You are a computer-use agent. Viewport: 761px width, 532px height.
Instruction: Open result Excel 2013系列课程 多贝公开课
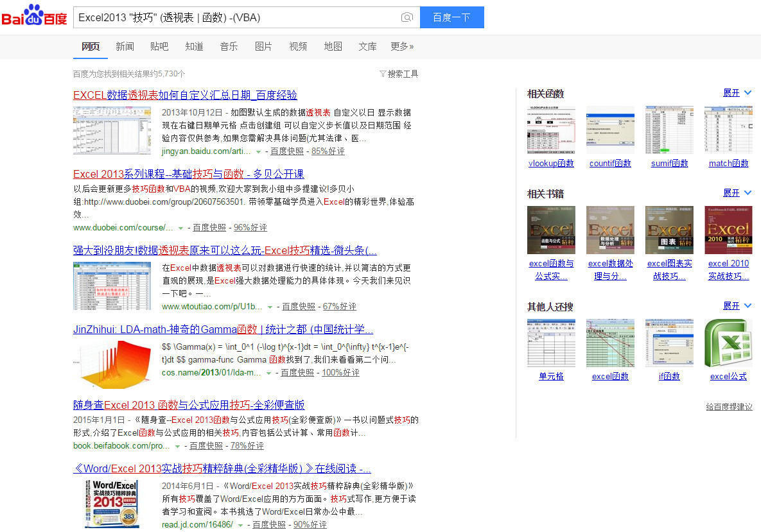click(188, 174)
